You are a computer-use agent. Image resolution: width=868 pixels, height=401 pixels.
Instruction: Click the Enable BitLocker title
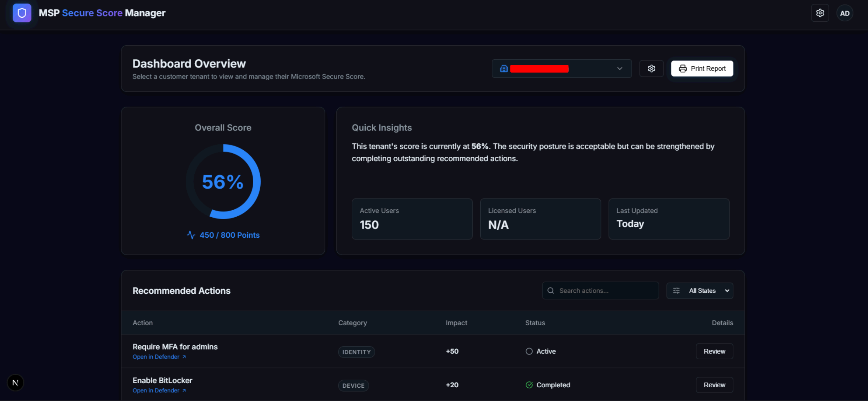[x=163, y=380]
